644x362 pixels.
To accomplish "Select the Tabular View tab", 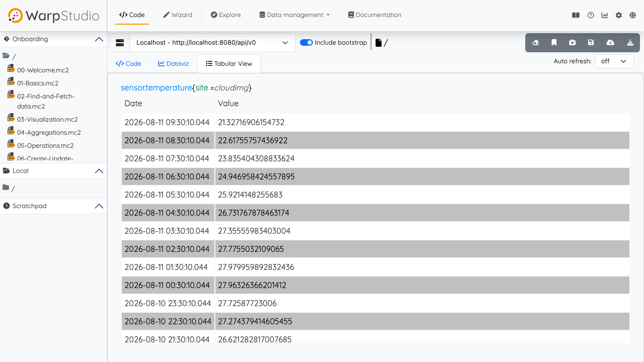I will tap(229, 64).
